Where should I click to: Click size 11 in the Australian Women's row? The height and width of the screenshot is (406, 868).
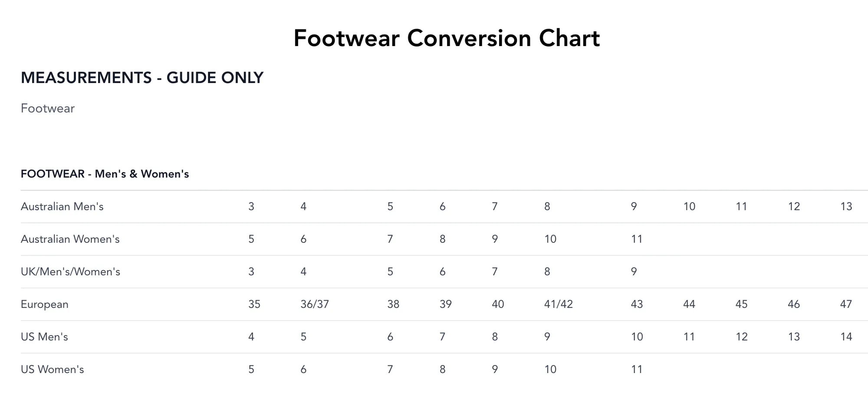tap(637, 239)
